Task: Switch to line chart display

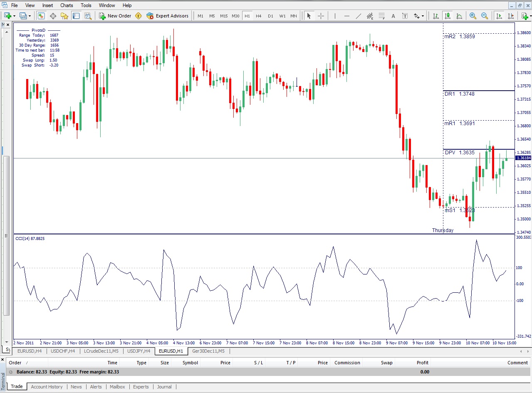Action: [459, 16]
